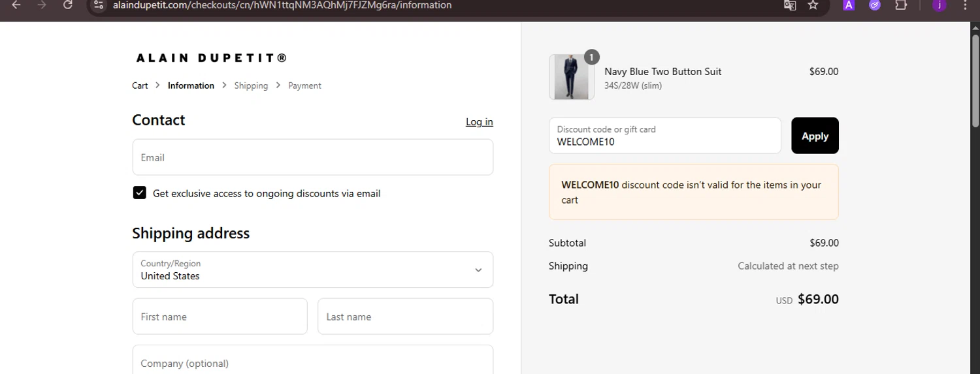Click the invalid WELCOME10 discount message
Screen dimensions: 980x374
point(694,192)
